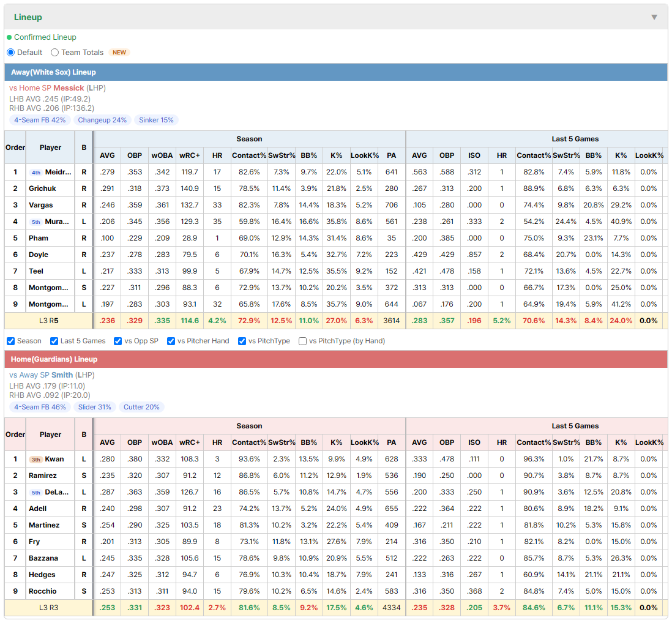The width and height of the screenshot is (672, 623).
Task: Click the L3 R3 Guardians summary row label
Action: tap(48, 608)
